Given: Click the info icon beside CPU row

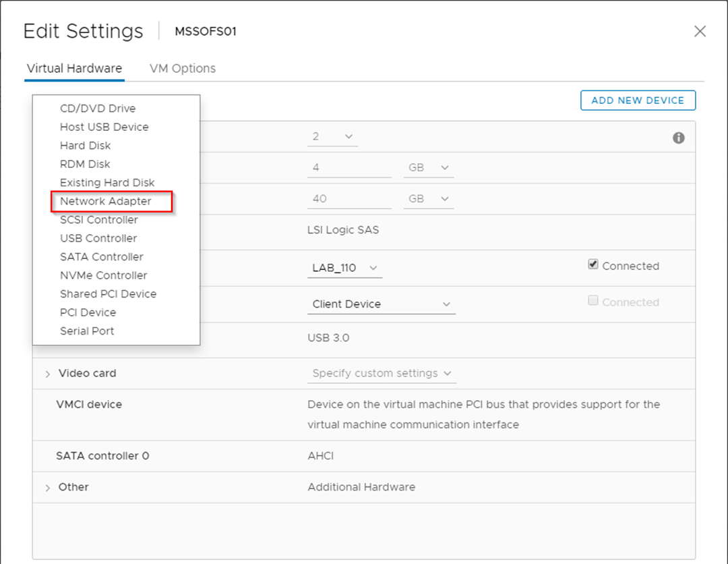Looking at the screenshot, I should (678, 138).
